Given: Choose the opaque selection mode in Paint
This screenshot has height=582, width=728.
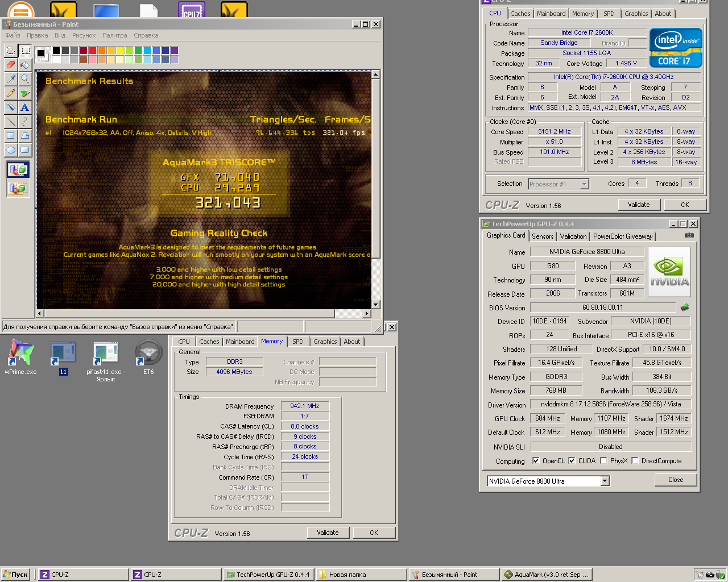Looking at the screenshot, I should pyautogui.click(x=18, y=169).
